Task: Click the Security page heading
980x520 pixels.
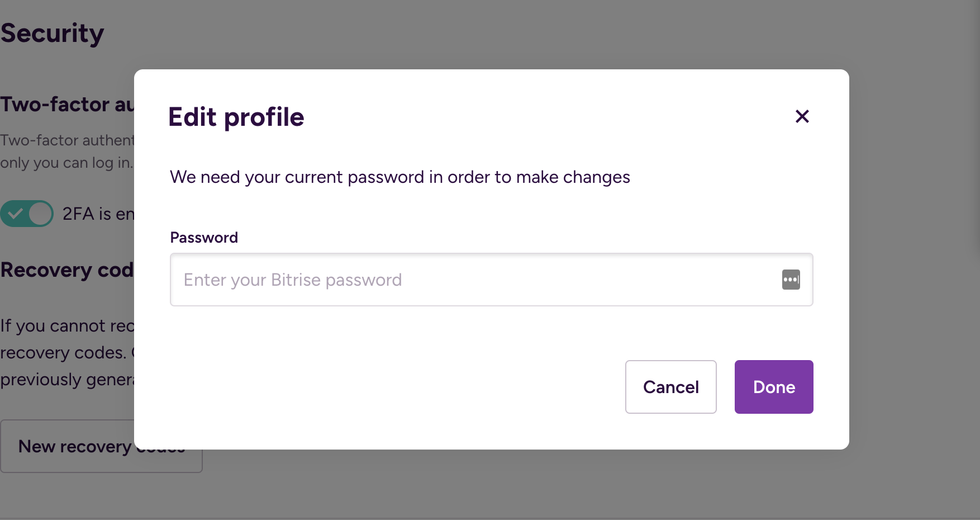Action: (x=53, y=33)
